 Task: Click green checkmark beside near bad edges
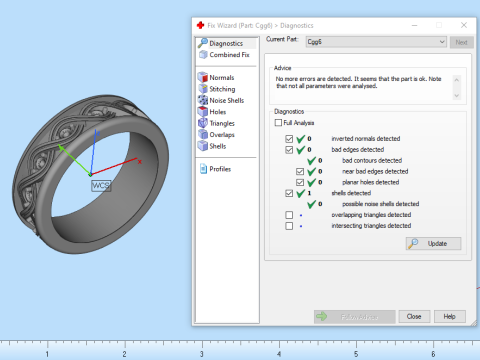coord(311,171)
